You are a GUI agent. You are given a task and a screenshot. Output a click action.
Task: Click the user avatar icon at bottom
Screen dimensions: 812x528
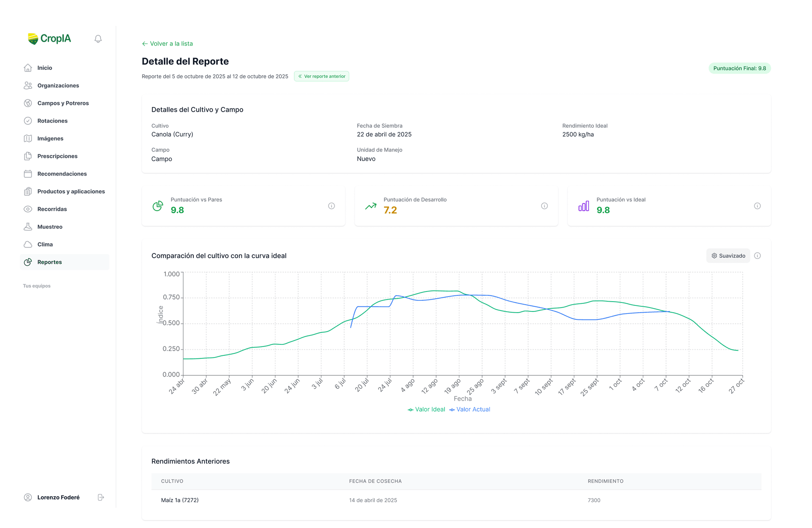(28, 497)
